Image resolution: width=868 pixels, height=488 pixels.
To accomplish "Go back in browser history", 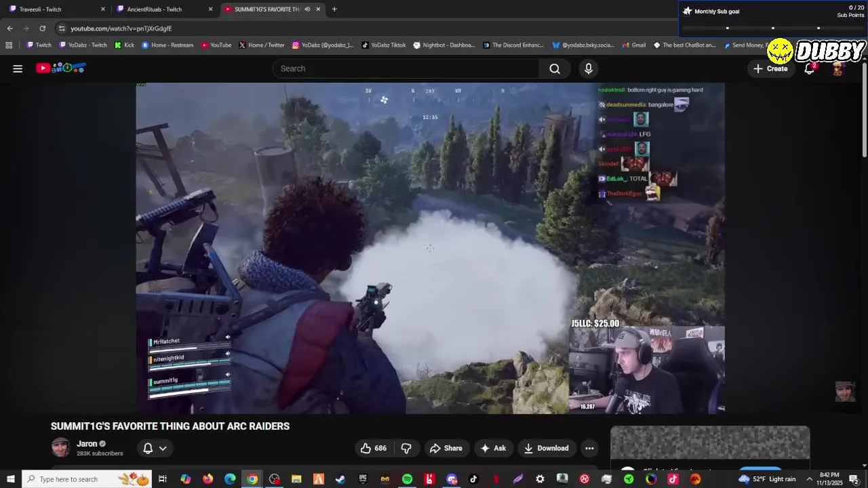I will (x=9, y=28).
